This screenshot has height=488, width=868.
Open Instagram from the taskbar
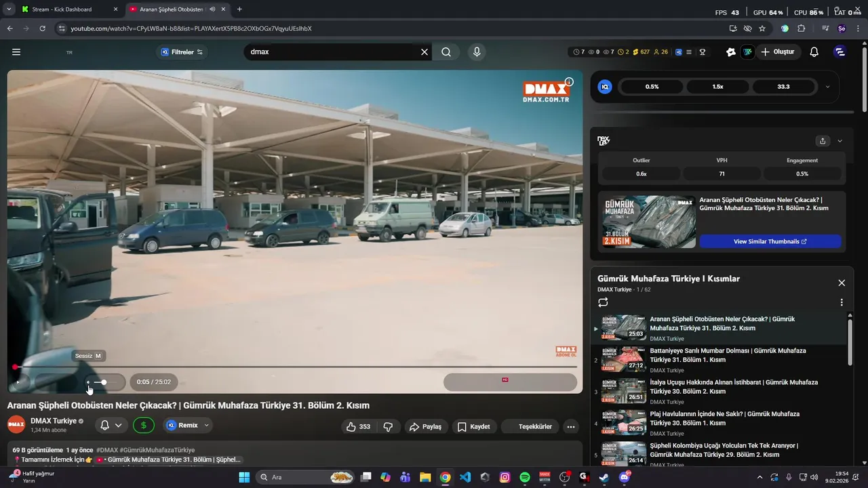point(505,477)
